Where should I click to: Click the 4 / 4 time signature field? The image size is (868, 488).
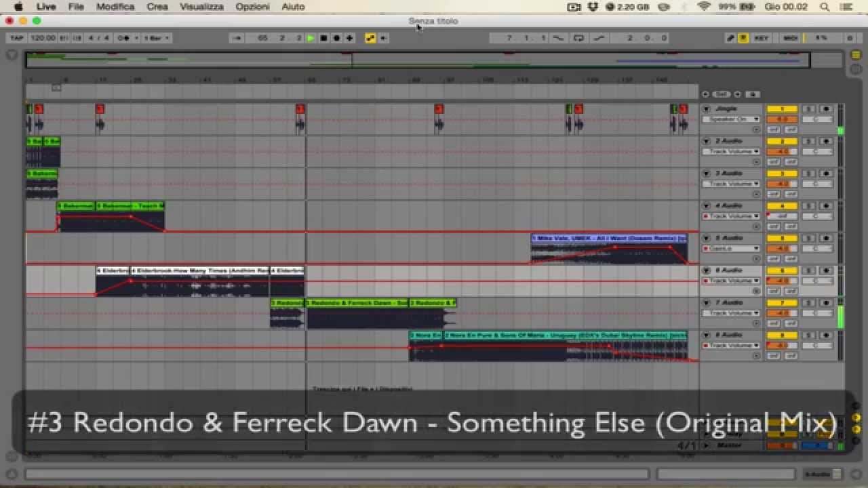click(x=100, y=38)
